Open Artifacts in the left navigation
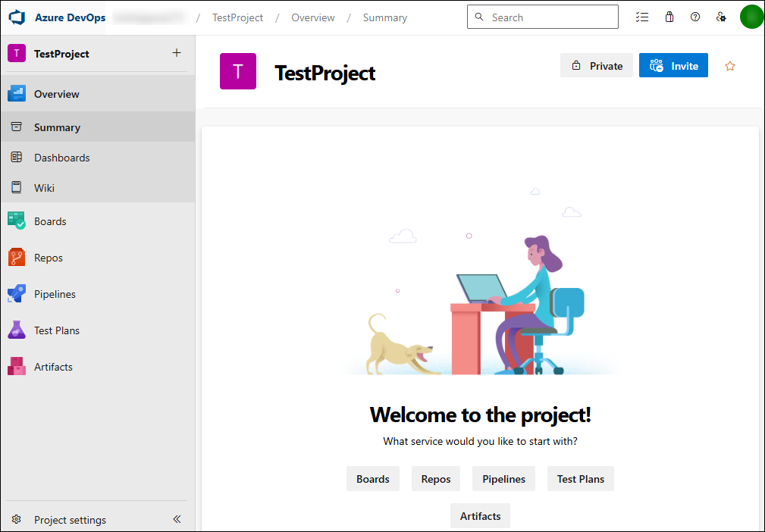This screenshot has width=765, height=532. (98, 367)
